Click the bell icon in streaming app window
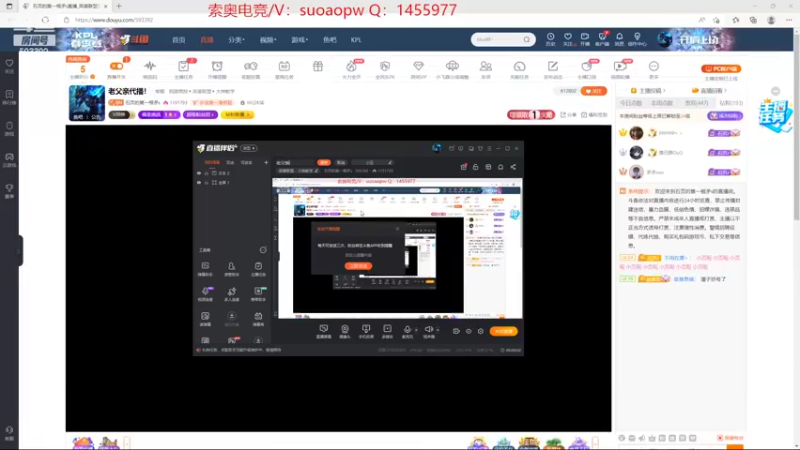The width and height of the screenshot is (800, 450). pos(501,167)
